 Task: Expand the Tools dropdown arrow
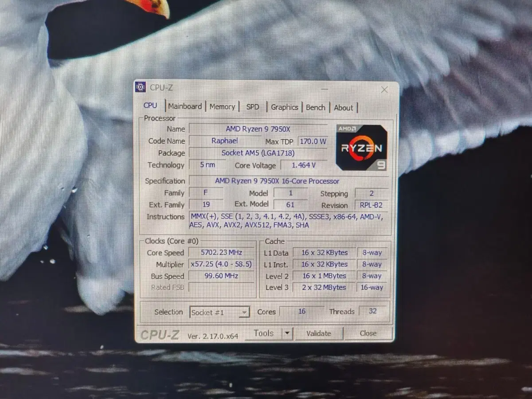coord(287,333)
